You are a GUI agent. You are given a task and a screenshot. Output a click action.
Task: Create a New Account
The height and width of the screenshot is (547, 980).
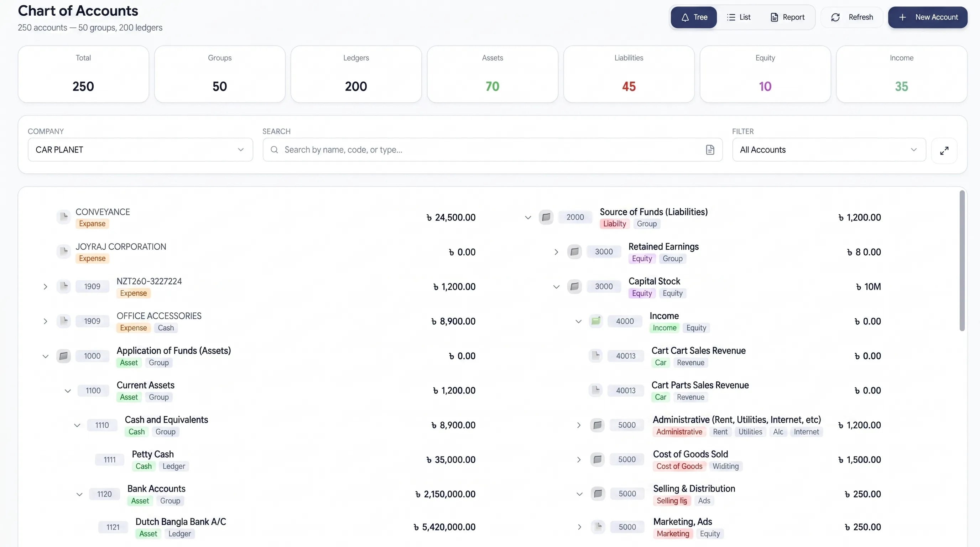coord(928,17)
